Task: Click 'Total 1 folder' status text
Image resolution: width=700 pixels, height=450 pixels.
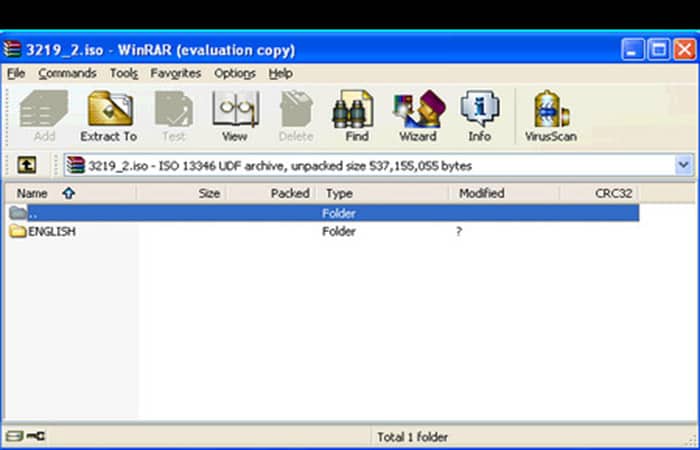Action: point(412,437)
